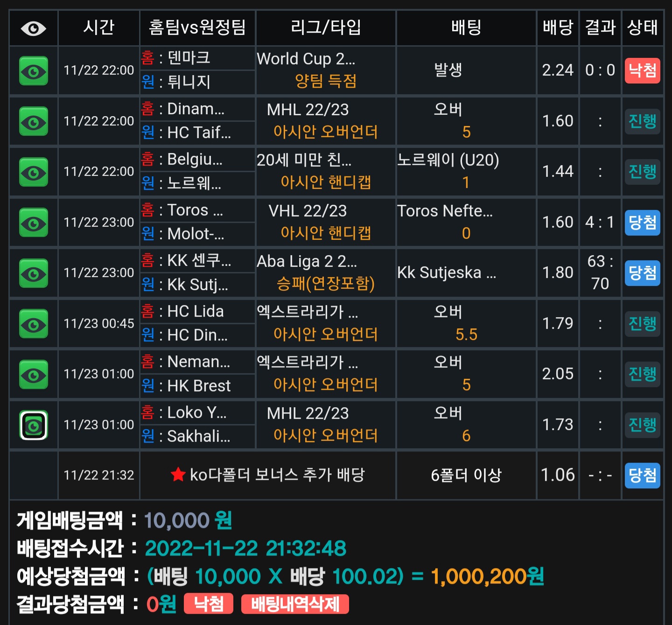Click the 상태 column header
The height and width of the screenshot is (625, 672).
[x=643, y=28]
